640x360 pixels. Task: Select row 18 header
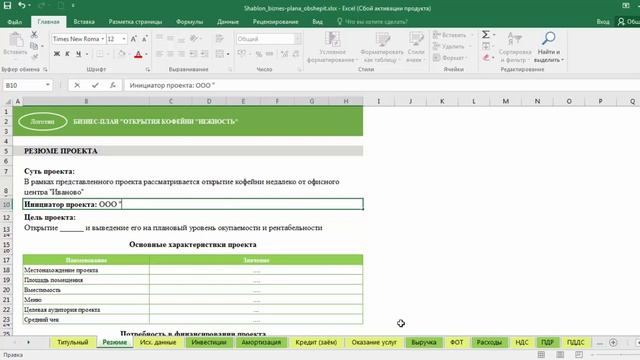tap(6, 270)
